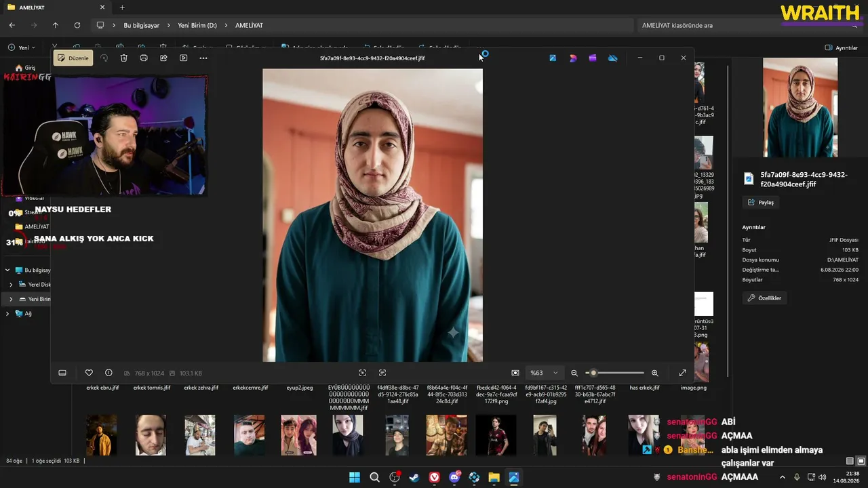The width and height of the screenshot is (868, 488).
Task: Click Bu bilgisayar in the address bar
Action: pyautogui.click(x=141, y=25)
